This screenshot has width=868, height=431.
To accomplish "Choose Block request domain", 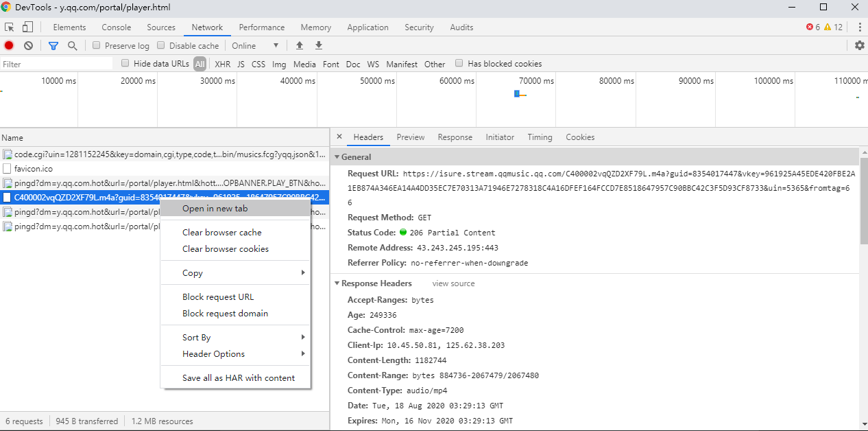I will [x=235, y=314].
